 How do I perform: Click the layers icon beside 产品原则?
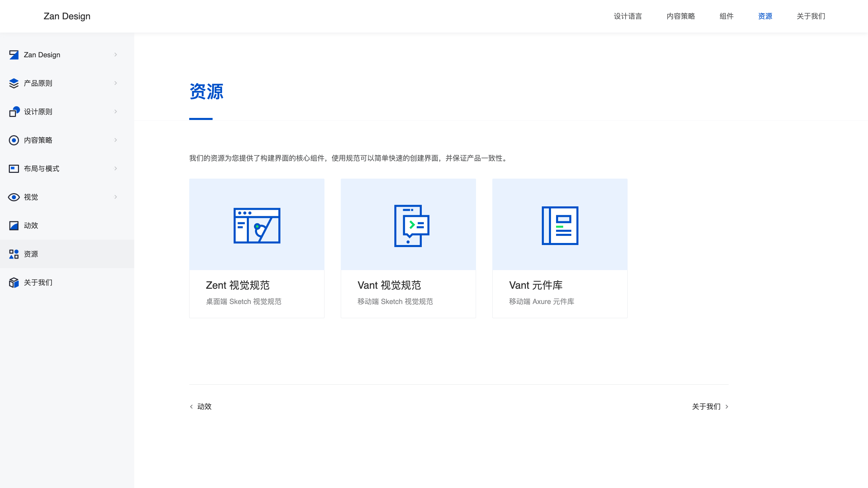click(14, 83)
